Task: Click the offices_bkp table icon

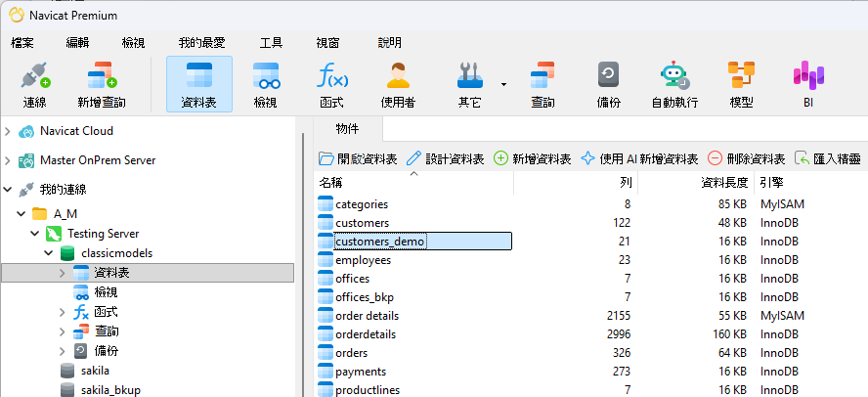Action: pos(325,297)
